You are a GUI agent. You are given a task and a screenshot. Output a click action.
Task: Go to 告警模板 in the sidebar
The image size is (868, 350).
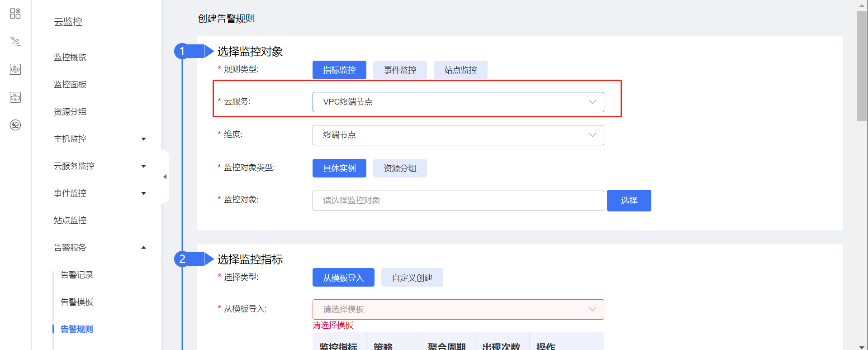77,302
